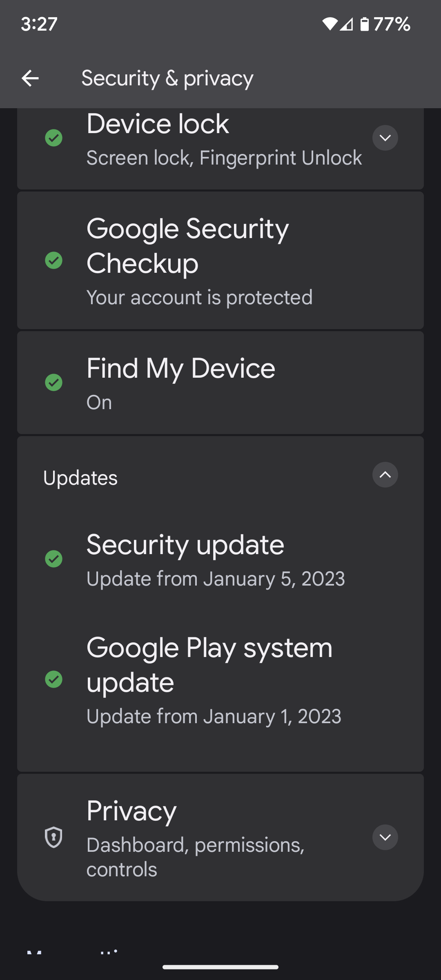Open Security update details
The height and width of the screenshot is (980, 441).
click(x=220, y=559)
